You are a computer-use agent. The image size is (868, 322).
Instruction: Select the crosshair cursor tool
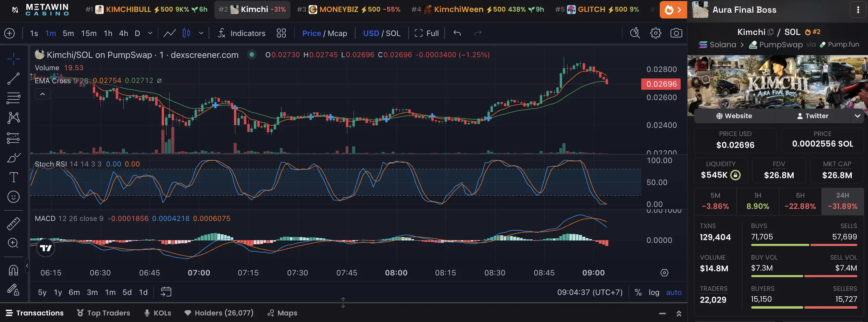point(14,59)
